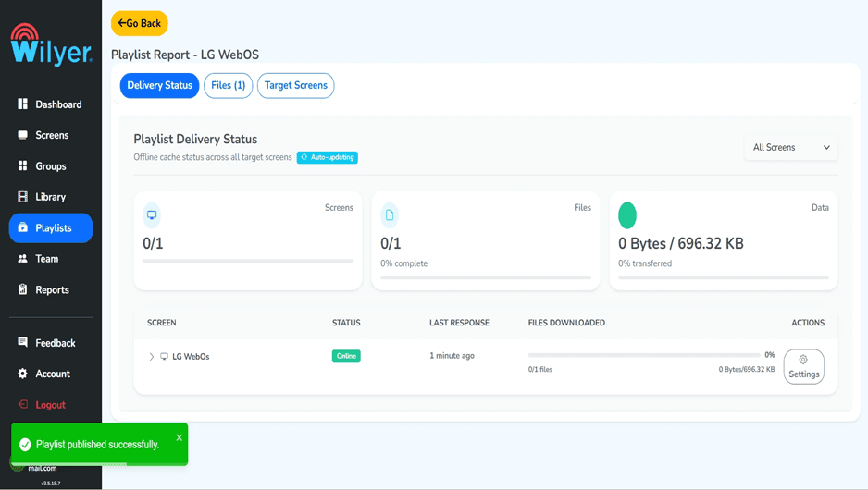Click the LAST RESPONSE column header
This screenshot has height=490, width=868.
(x=460, y=323)
